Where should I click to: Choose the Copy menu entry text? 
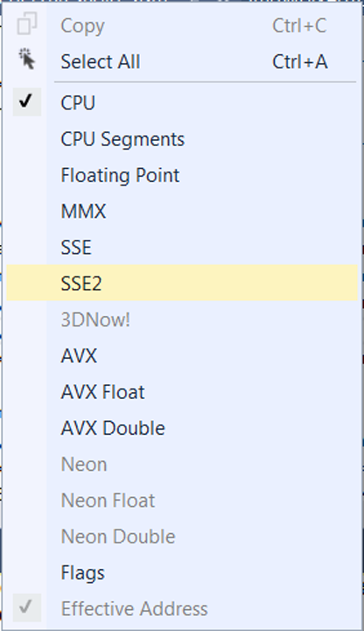tap(82, 25)
